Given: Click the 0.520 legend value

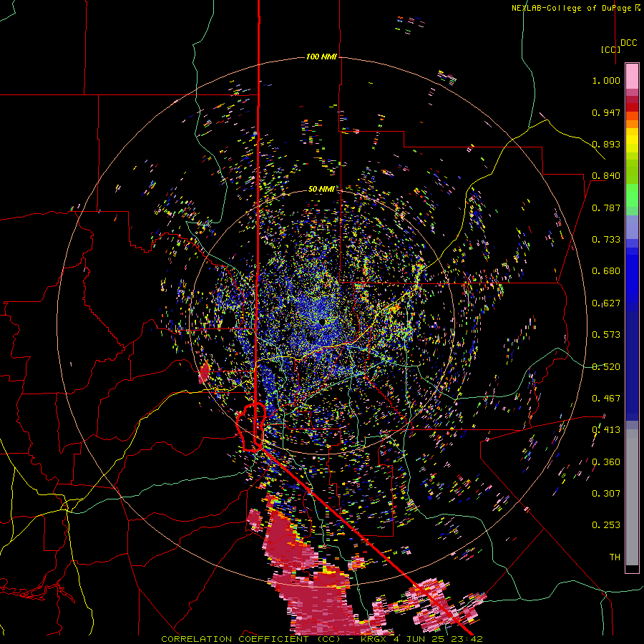Looking at the screenshot, I should point(606,367).
